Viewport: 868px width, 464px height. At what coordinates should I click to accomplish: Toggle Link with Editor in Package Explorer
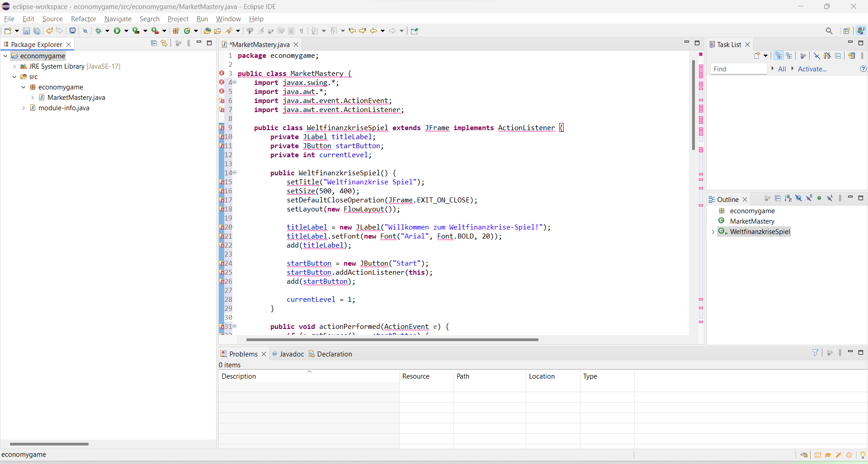(164, 43)
